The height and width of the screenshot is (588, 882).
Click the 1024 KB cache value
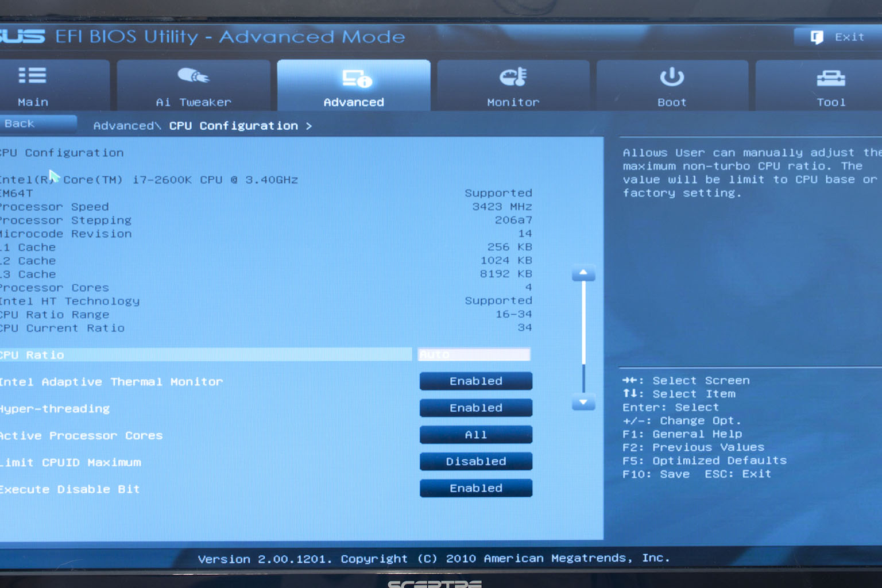click(x=506, y=261)
